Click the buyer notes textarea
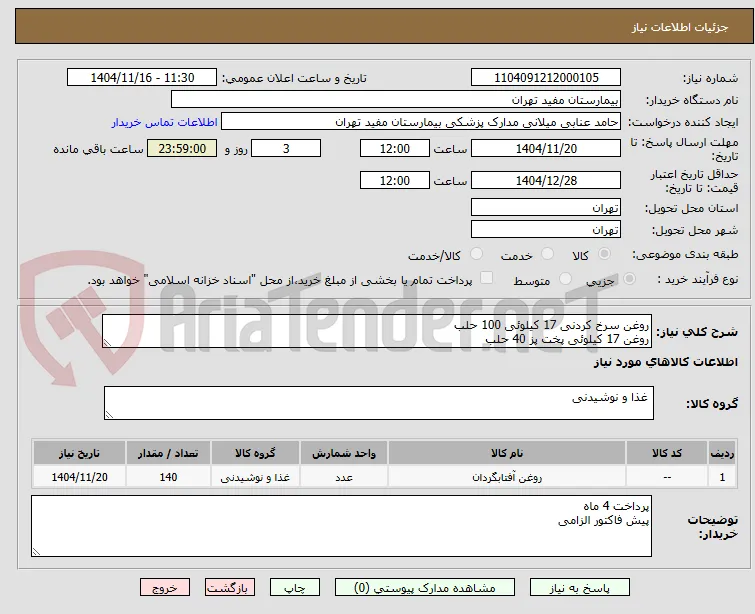Image resolution: width=755 pixels, height=614 pixels. (x=341, y=526)
